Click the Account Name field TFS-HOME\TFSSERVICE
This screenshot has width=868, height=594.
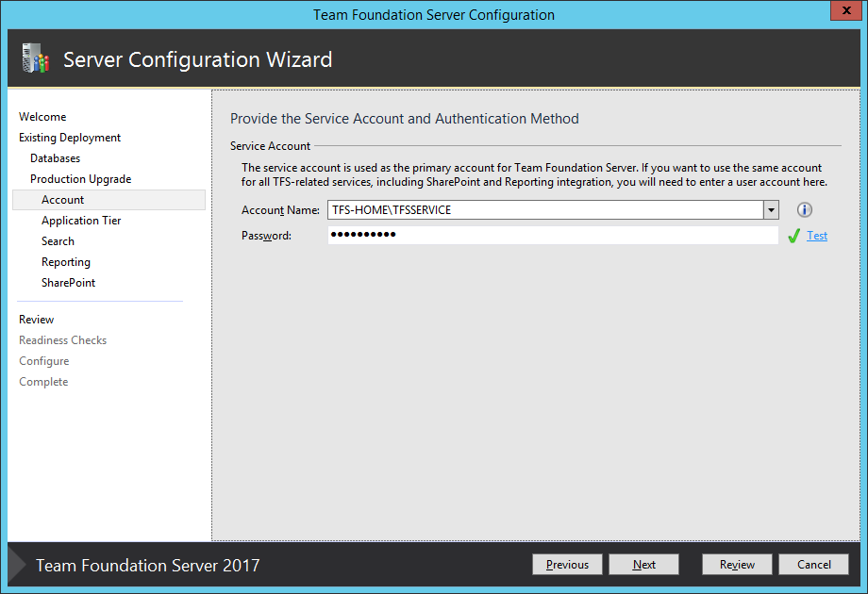tap(545, 209)
